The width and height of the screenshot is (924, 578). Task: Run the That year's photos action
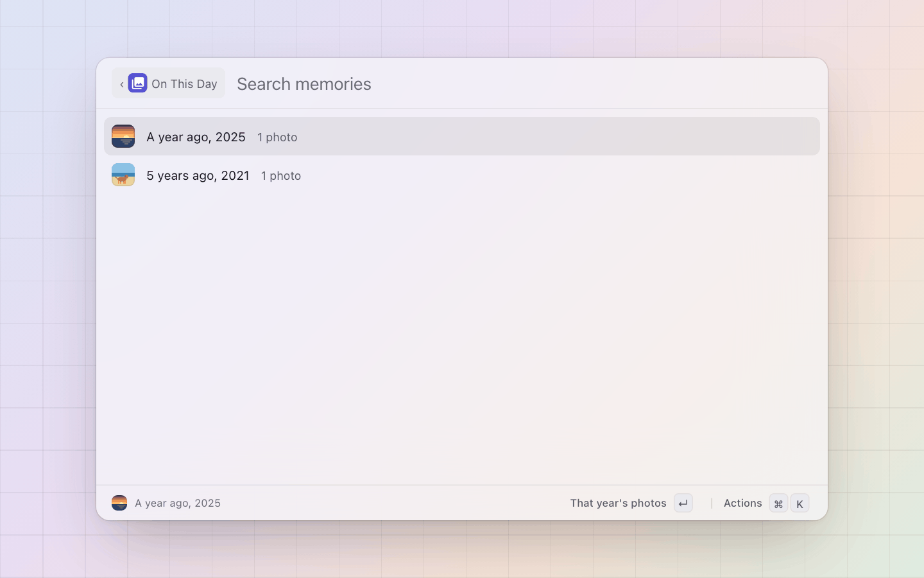coord(618,503)
